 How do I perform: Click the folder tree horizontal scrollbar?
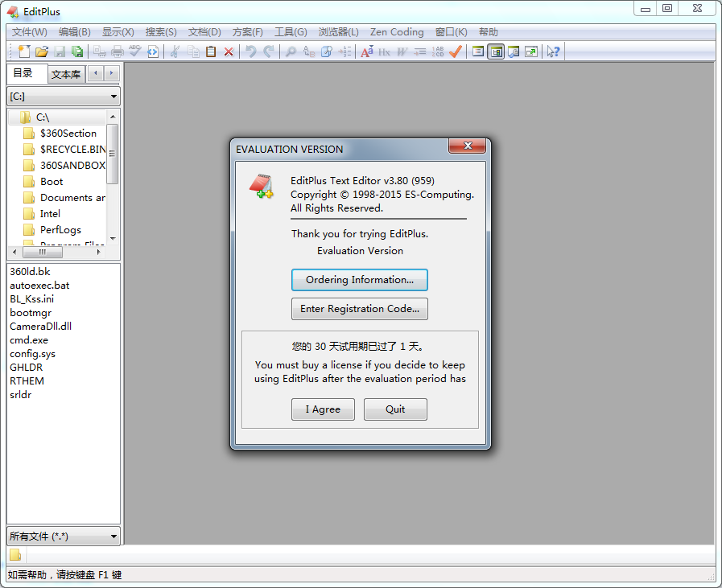tap(52, 252)
